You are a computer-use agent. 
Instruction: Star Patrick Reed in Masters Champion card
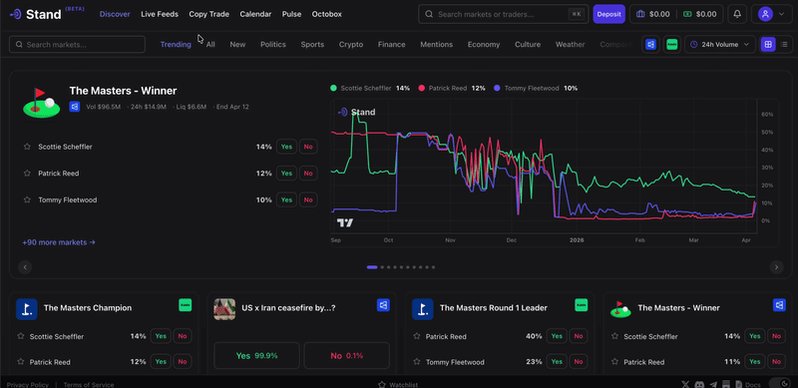coord(21,362)
